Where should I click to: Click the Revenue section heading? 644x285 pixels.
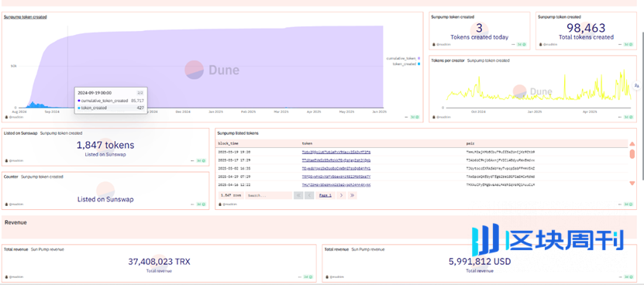tap(15, 222)
